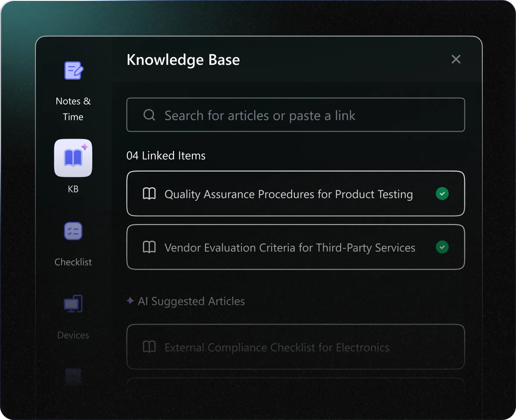Switch to the Devices text label

point(73,335)
